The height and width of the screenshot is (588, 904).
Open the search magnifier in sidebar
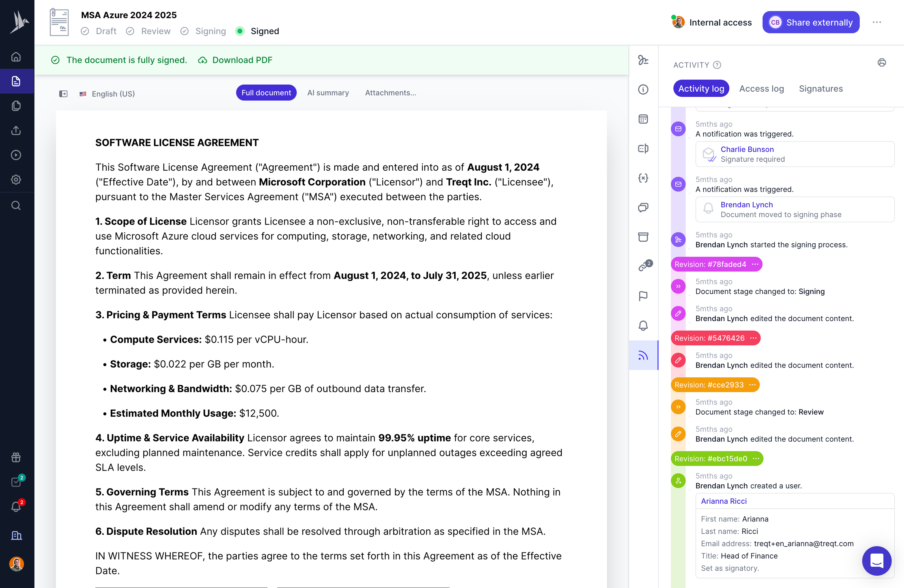click(x=16, y=206)
